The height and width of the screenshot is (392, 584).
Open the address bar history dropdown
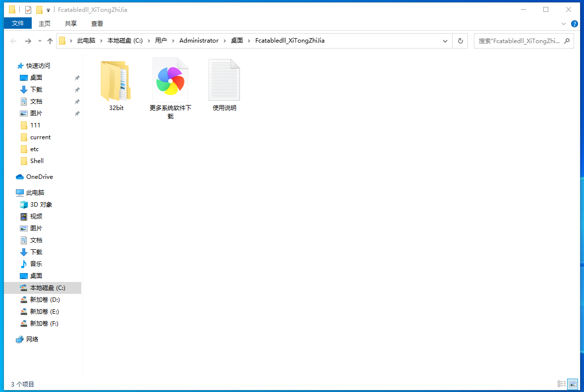pos(445,41)
